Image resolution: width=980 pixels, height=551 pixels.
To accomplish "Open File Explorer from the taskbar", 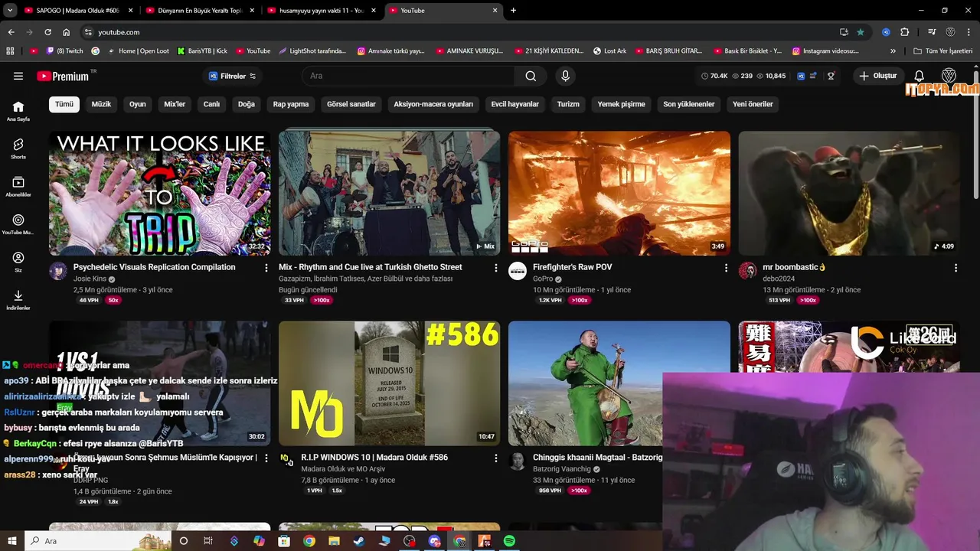I will click(x=334, y=541).
